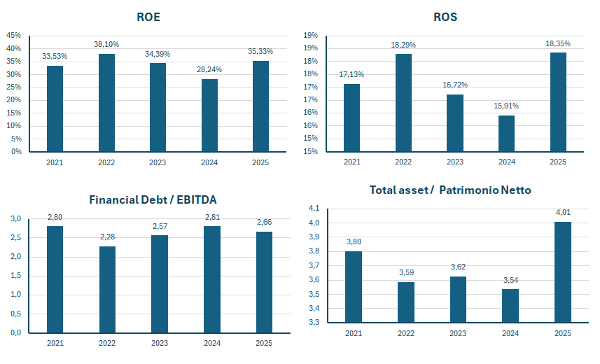Click the 3,54 data label
Screen dimensions: 600x364
tap(511, 280)
